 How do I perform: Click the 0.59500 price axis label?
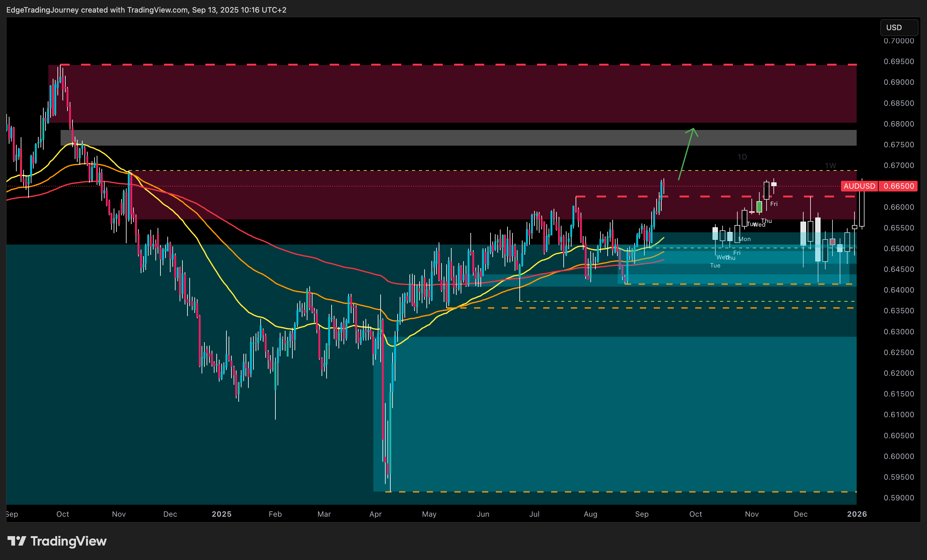[x=899, y=477]
